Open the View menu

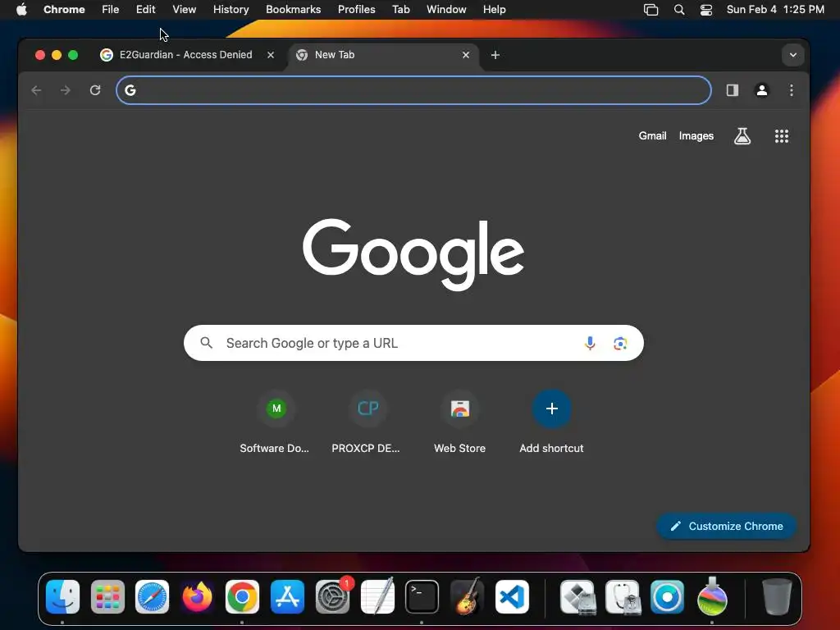click(x=184, y=10)
